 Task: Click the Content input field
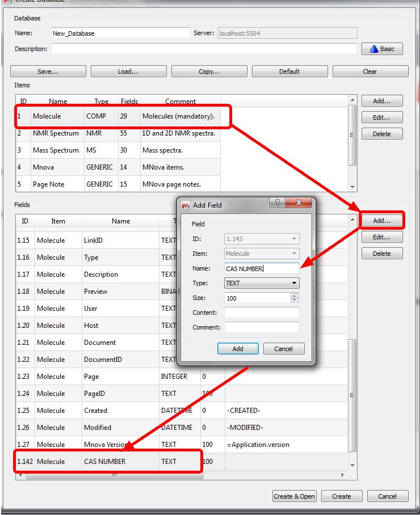pos(262,313)
